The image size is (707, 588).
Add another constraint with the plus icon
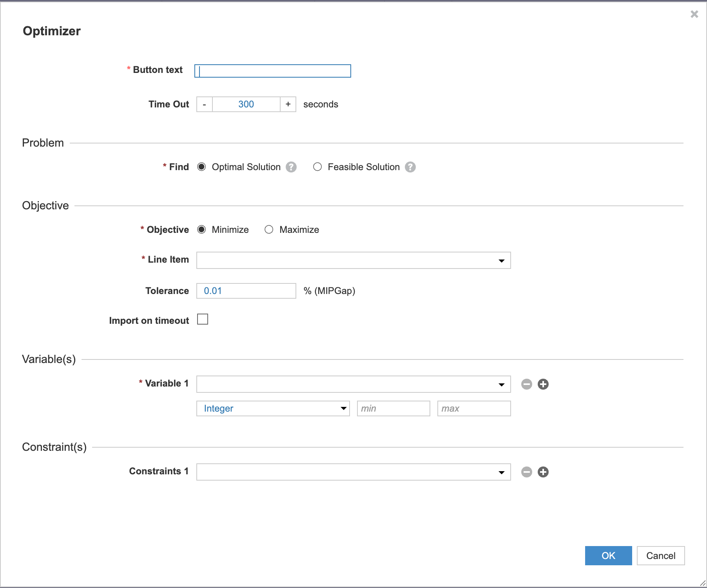click(x=543, y=472)
